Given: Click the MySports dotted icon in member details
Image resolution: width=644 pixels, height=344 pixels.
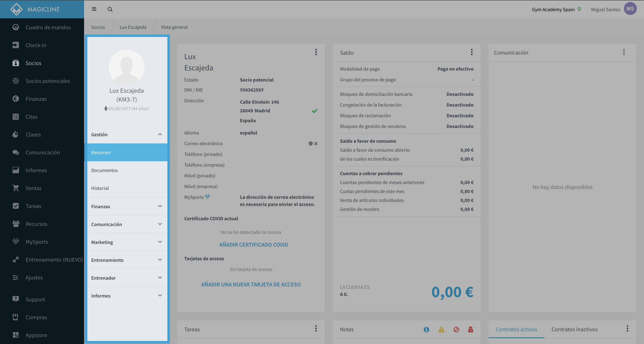Looking at the screenshot, I should (x=208, y=197).
